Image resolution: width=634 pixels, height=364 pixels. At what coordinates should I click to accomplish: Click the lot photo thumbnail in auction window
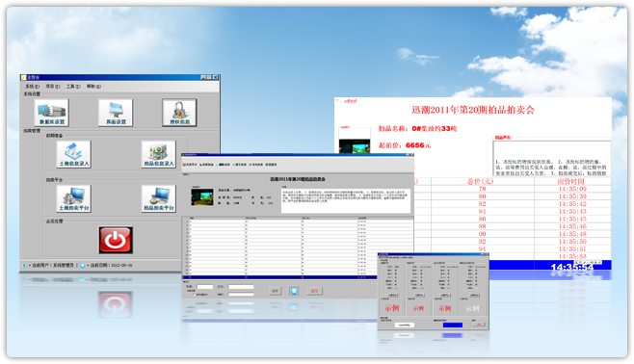[202, 196]
